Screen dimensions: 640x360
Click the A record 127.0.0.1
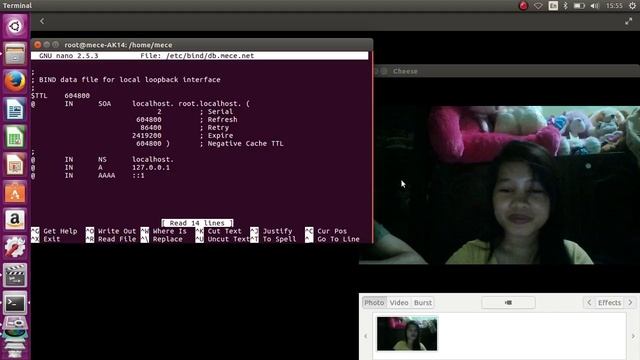100,167
